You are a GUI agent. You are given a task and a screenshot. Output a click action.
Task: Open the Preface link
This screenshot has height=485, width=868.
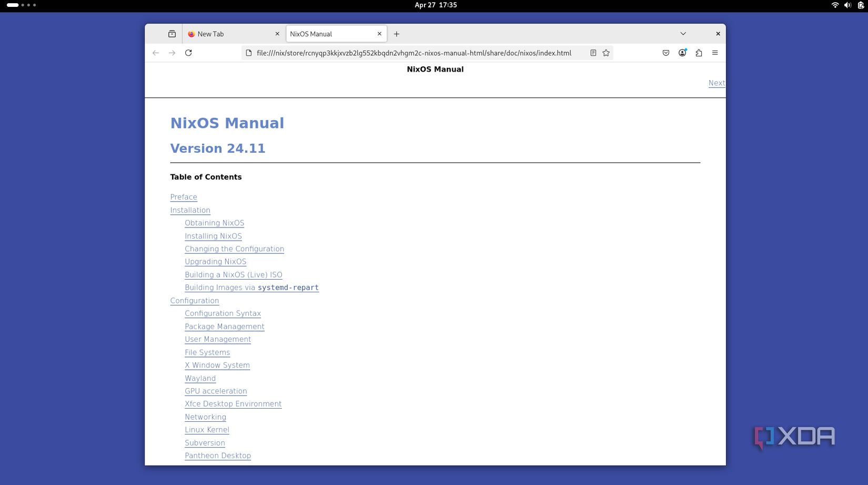click(184, 197)
